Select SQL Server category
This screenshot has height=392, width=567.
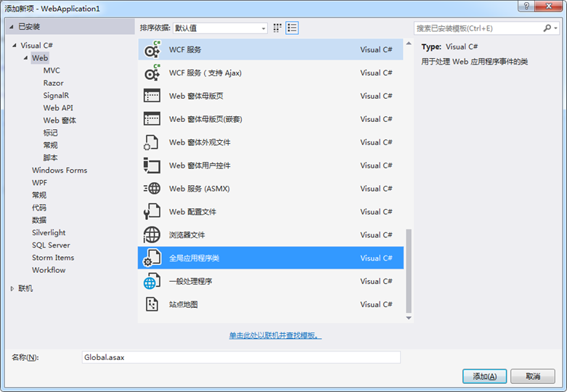click(x=51, y=245)
